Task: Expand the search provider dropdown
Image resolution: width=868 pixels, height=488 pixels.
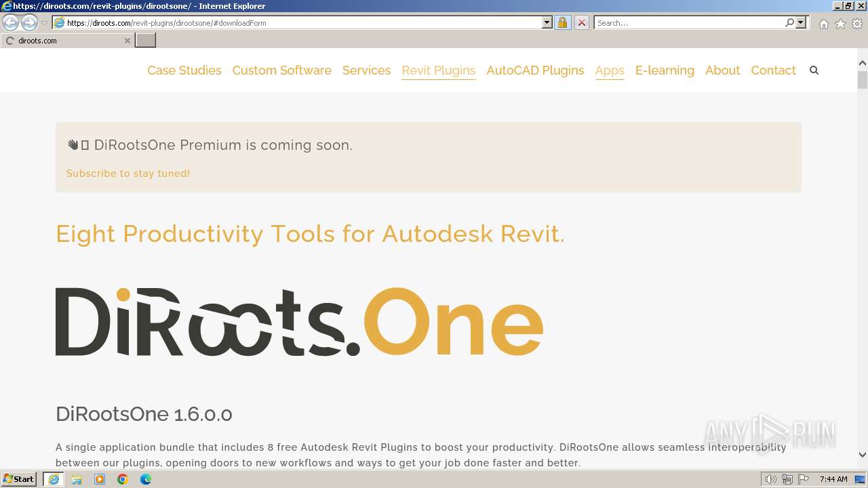Action: (x=801, y=22)
